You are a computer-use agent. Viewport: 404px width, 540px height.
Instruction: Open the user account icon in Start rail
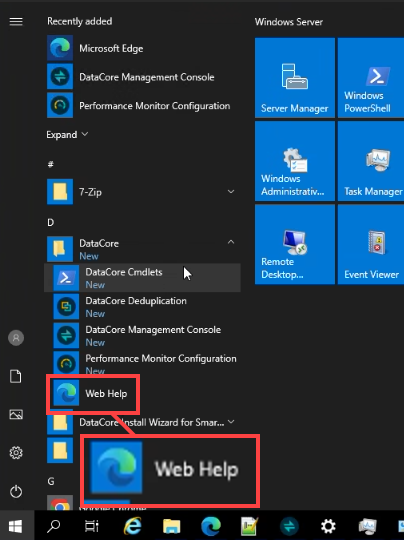click(x=16, y=338)
